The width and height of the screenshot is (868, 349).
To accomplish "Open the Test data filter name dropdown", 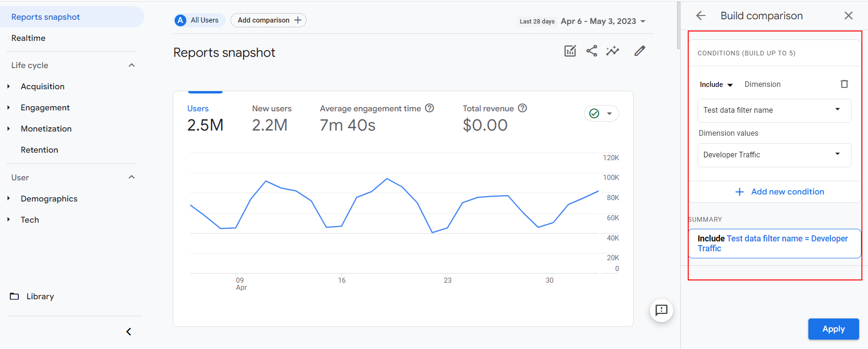I will click(774, 110).
